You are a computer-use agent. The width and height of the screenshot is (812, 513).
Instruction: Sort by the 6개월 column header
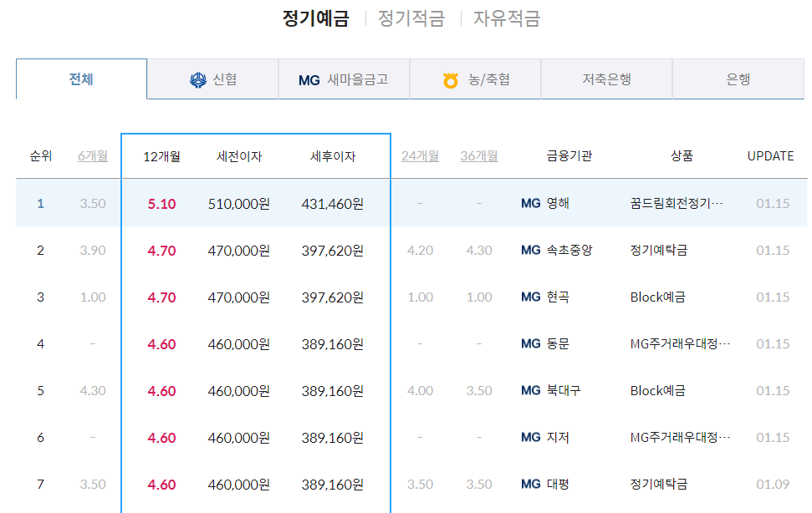pos(93,156)
